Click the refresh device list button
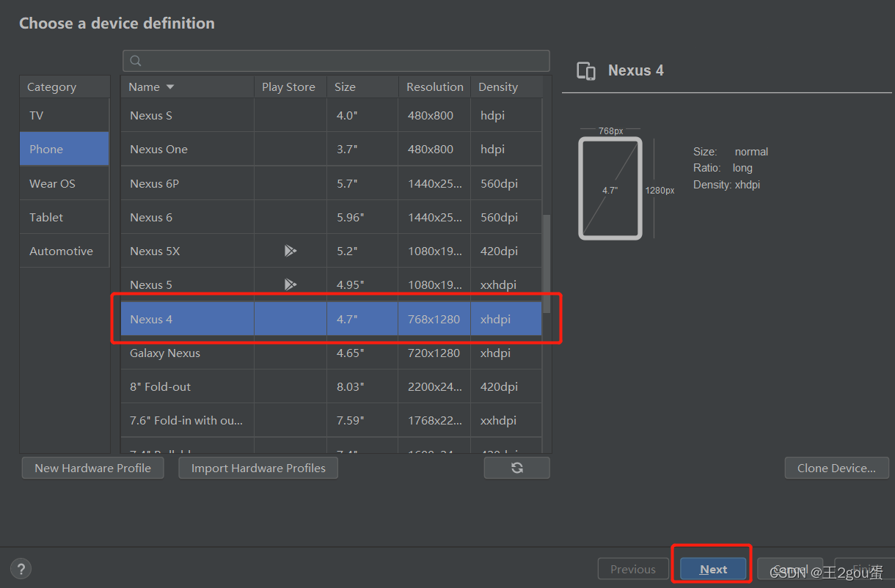Image resolution: width=895 pixels, height=588 pixels. tap(516, 468)
